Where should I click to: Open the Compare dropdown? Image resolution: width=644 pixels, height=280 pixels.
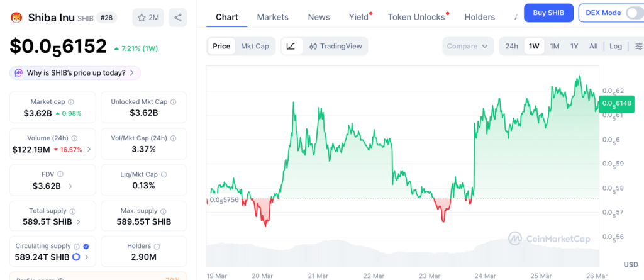pyautogui.click(x=468, y=46)
